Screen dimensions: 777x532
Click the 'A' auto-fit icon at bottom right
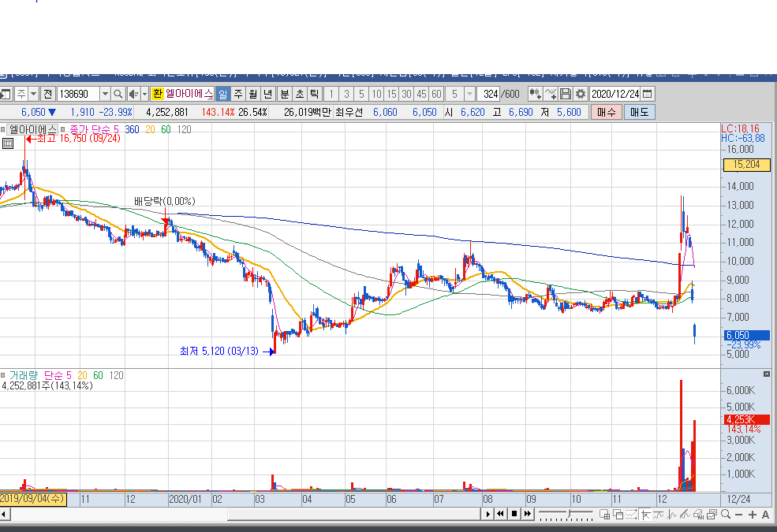tap(766, 515)
